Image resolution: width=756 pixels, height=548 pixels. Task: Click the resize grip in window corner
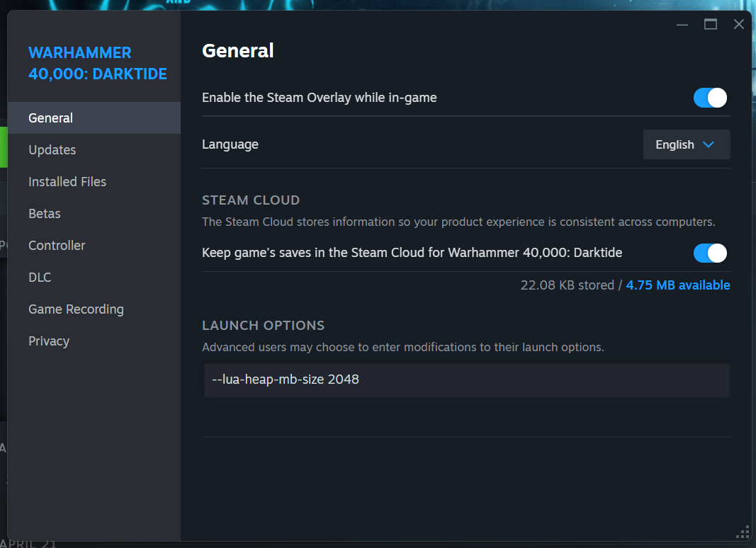coord(743,532)
